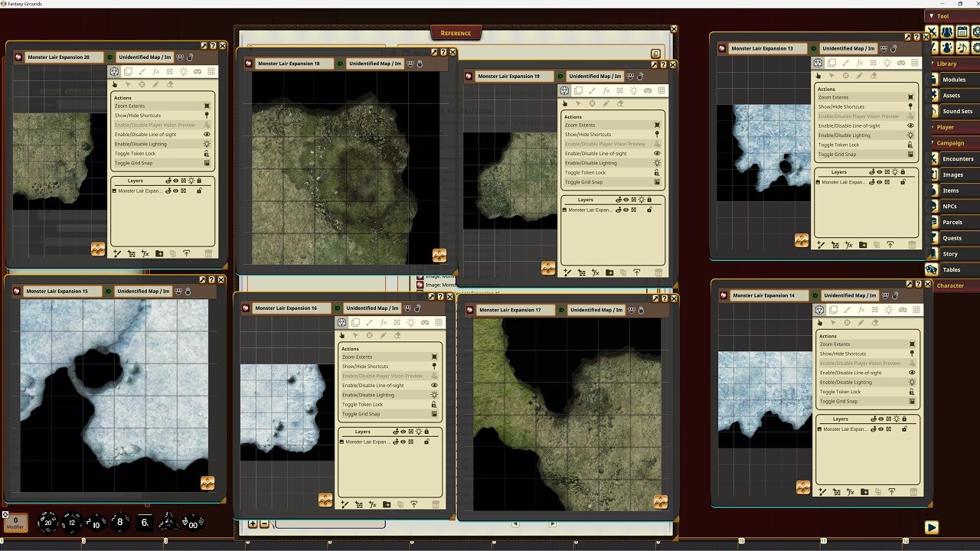Viewport: 980px width, 551px height.
Task: Select the Brush tool on Monster Lair Expansion 16 toolbar
Action: 368,322
